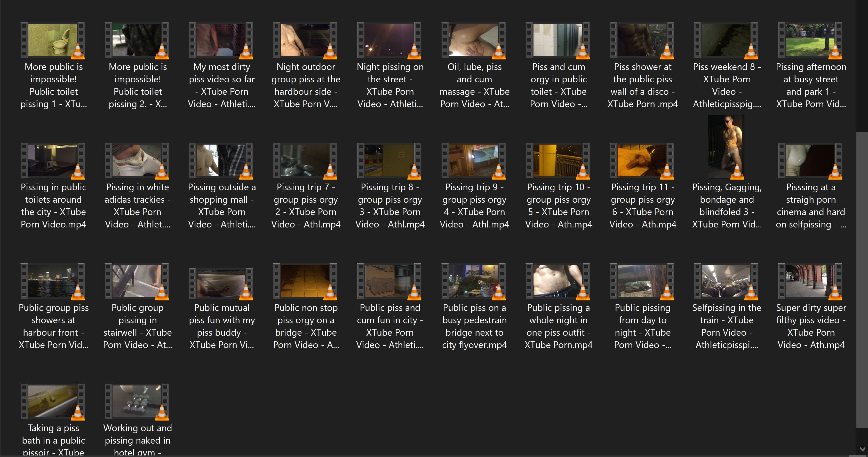Select the 'Super dirty super filthy piss video' file

click(x=811, y=307)
